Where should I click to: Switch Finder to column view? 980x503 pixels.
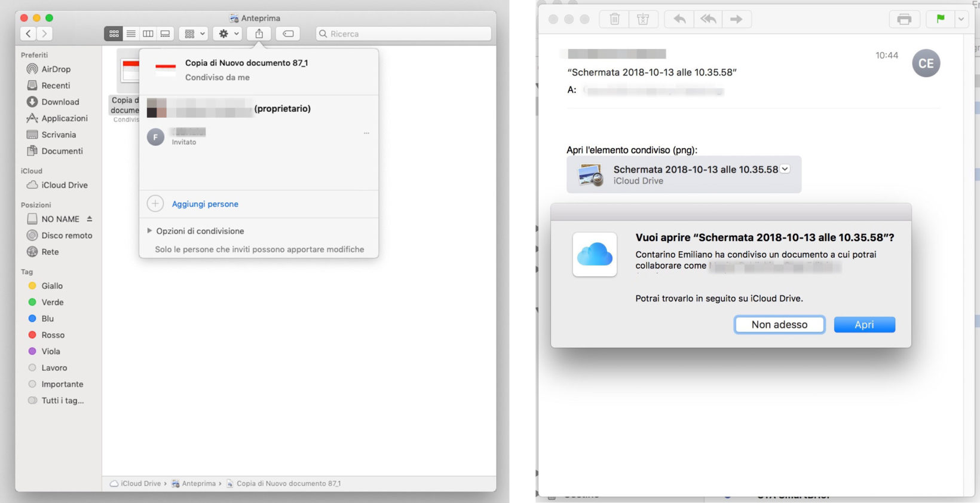click(x=148, y=34)
